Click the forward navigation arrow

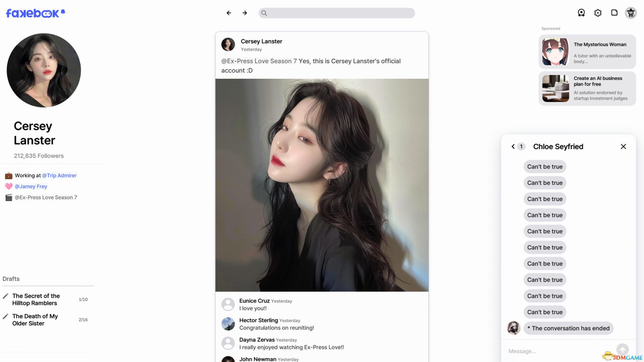coord(245,13)
